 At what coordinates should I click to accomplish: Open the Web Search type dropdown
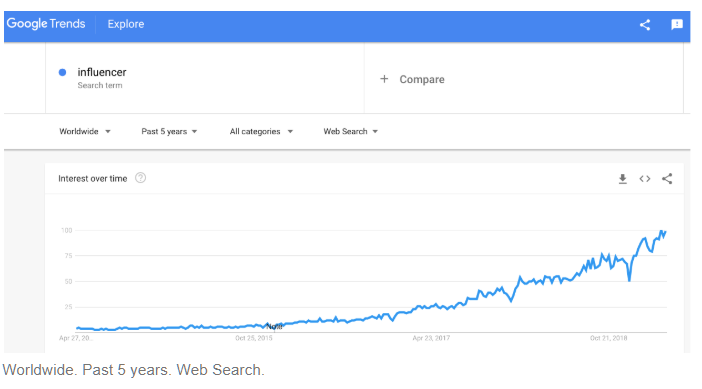coord(351,131)
